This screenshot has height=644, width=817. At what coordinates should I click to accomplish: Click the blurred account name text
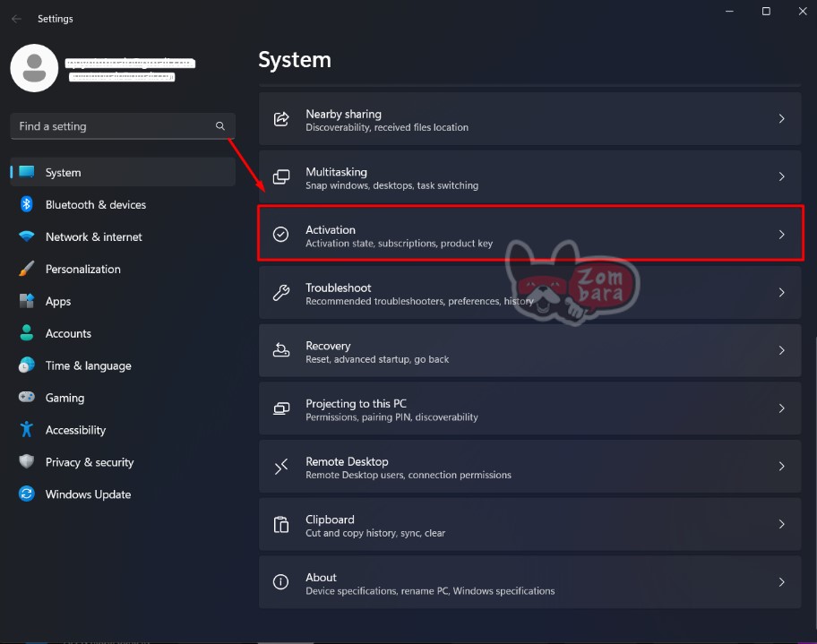pos(130,64)
